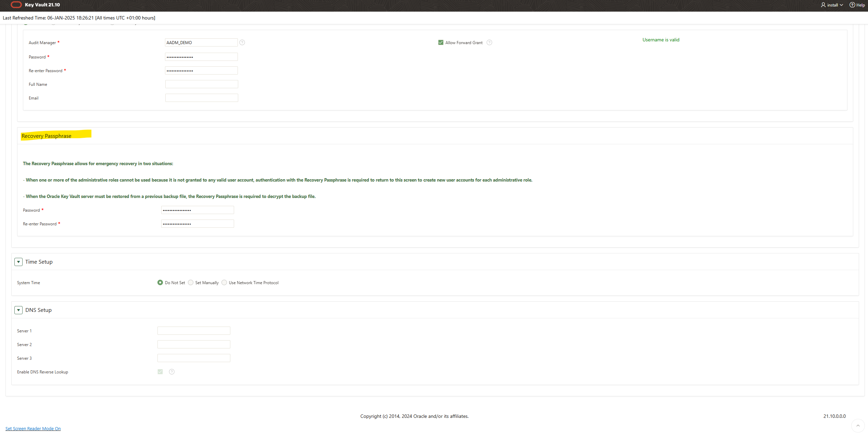868x437 pixels.
Task: Select the Set Manually radio button
Action: (191, 282)
